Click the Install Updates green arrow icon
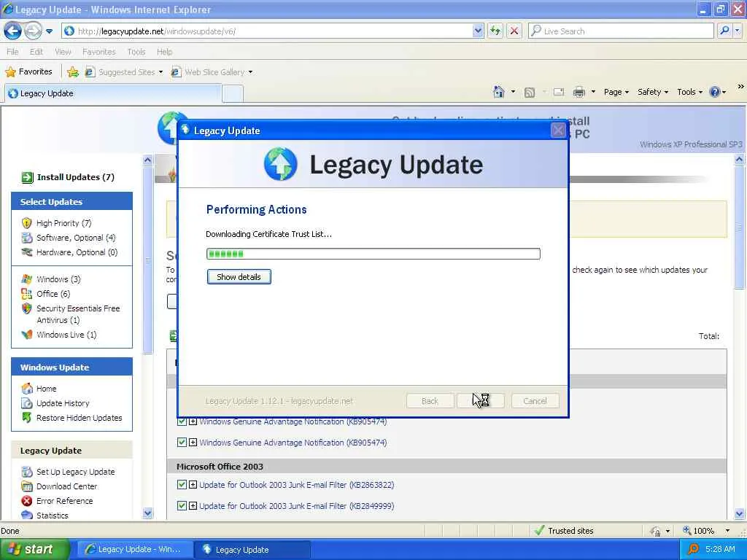The image size is (747, 560). (x=27, y=177)
